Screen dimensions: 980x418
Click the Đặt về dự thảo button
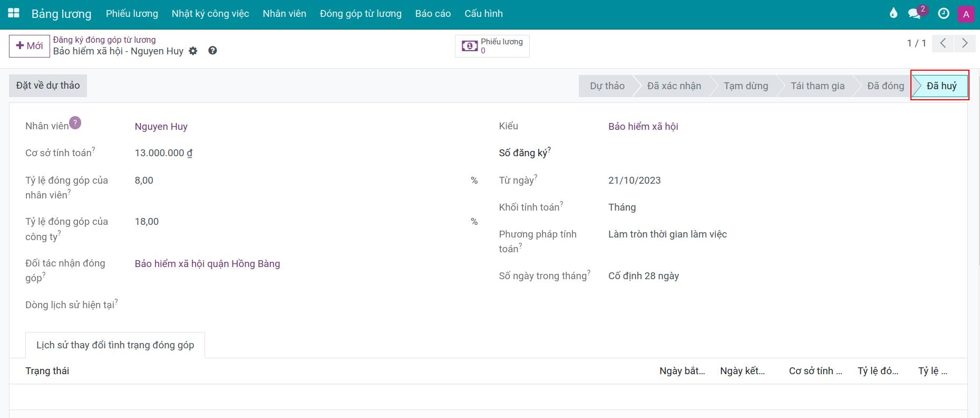(x=48, y=85)
